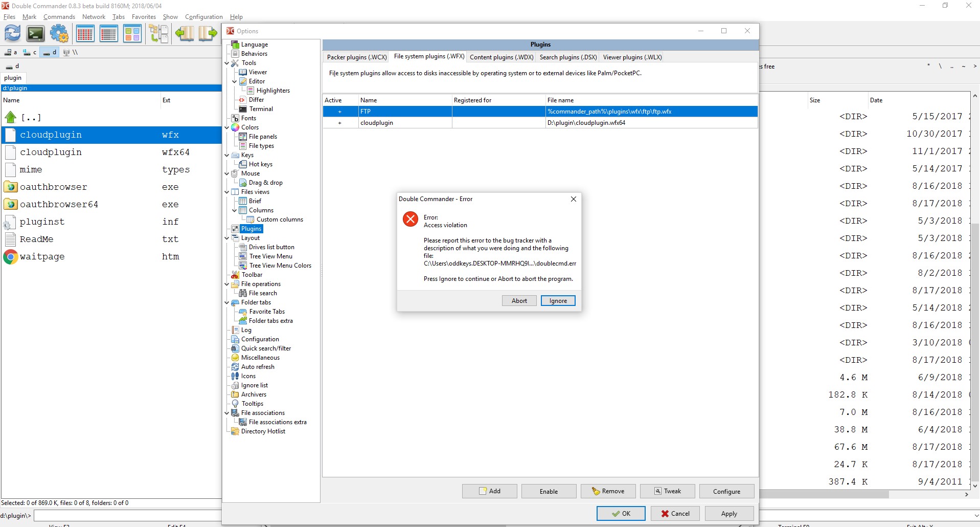Select drive c in drives bar
The width and height of the screenshot is (980, 527).
tap(30, 52)
